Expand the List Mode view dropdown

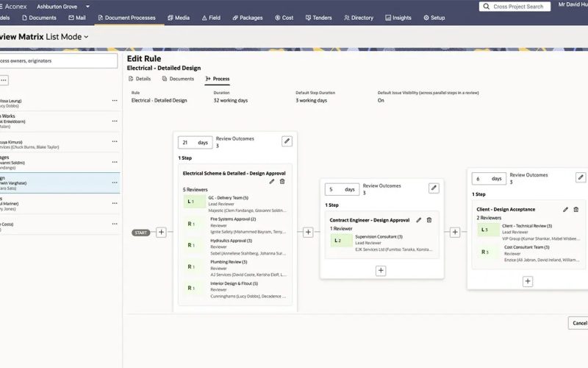86,36
